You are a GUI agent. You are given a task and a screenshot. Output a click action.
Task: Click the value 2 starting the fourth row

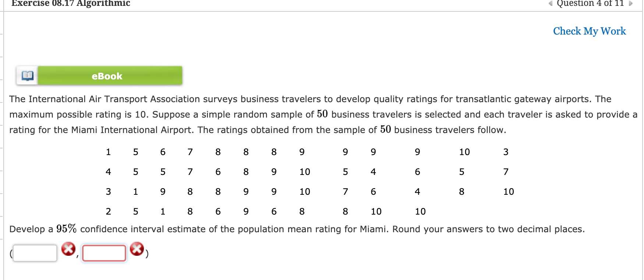coord(108,212)
